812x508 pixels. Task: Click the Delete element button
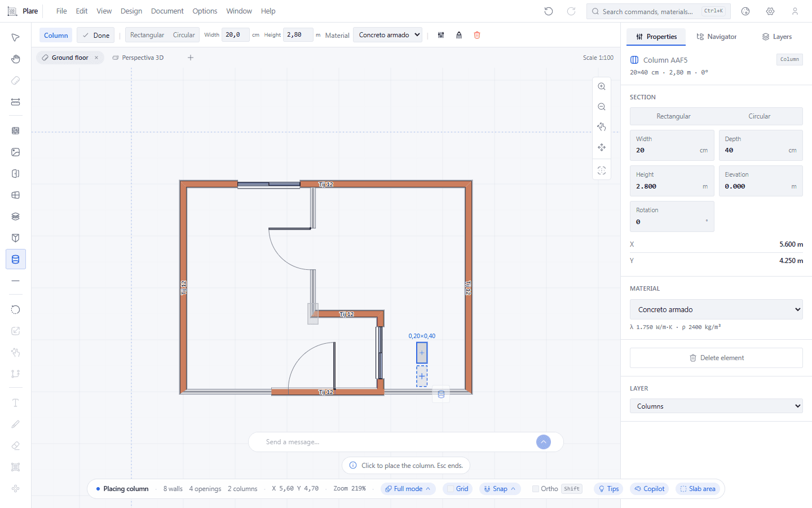click(x=716, y=358)
